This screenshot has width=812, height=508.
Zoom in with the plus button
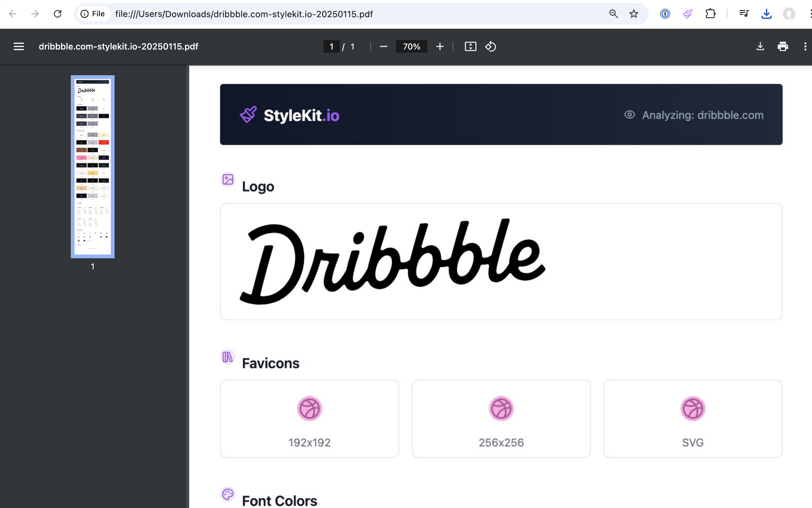(440, 46)
